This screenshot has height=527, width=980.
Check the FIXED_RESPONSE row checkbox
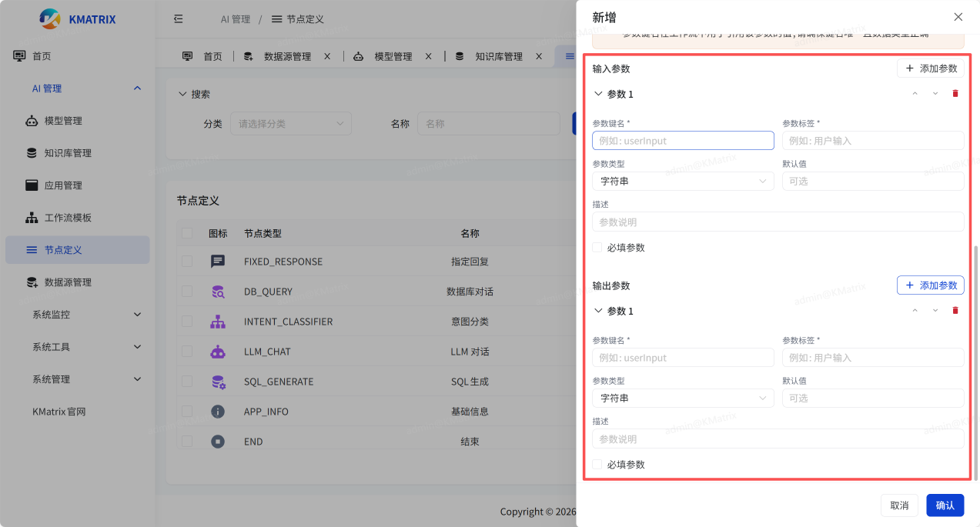point(187,262)
